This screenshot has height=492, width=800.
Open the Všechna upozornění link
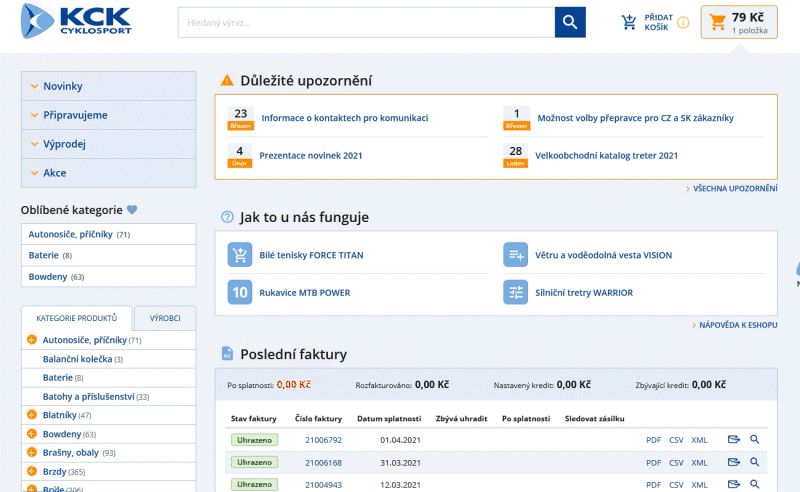(x=735, y=188)
